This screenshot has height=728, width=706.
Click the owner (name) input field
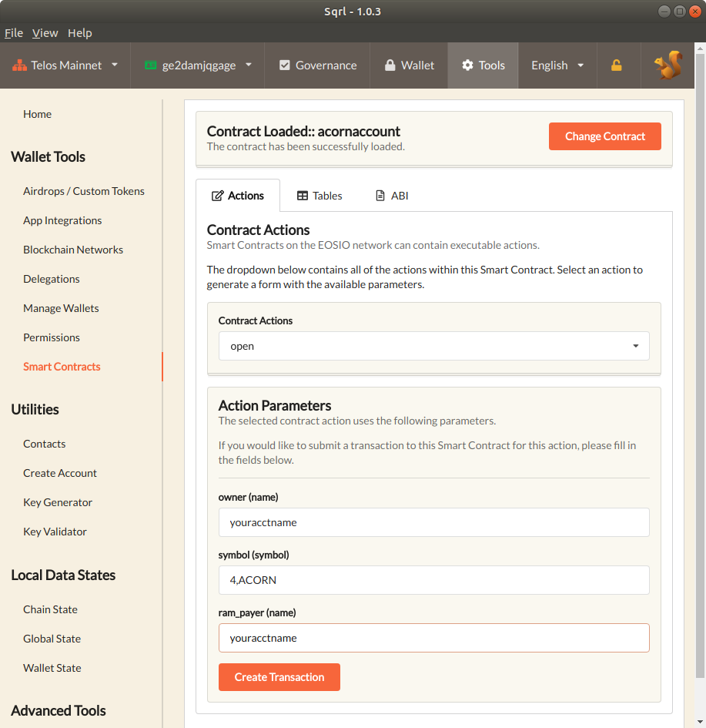click(433, 522)
